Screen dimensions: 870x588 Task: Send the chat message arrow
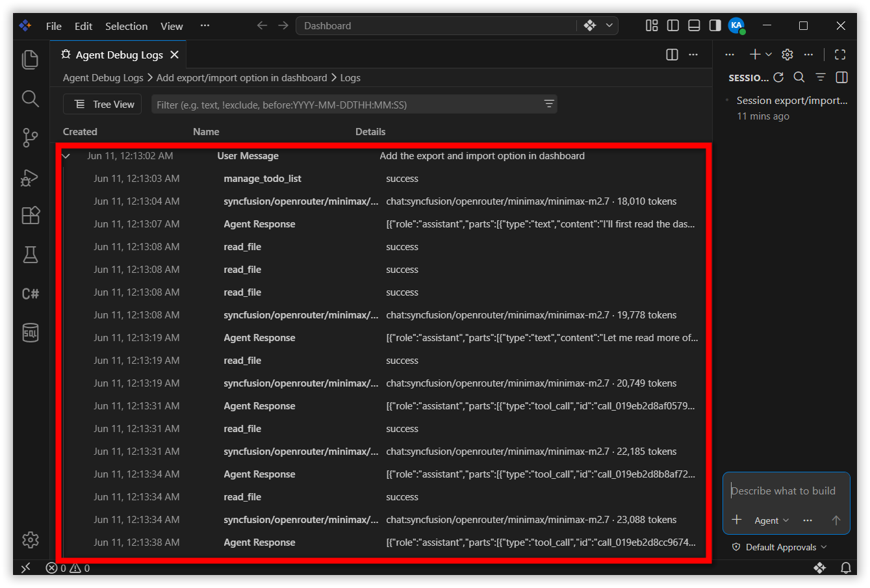tap(836, 520)
